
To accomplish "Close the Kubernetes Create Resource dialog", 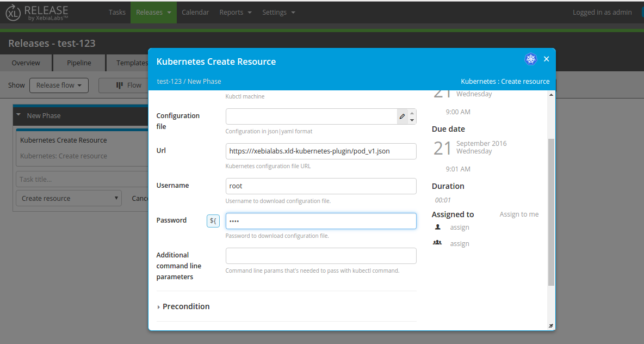I will point(546,59).
